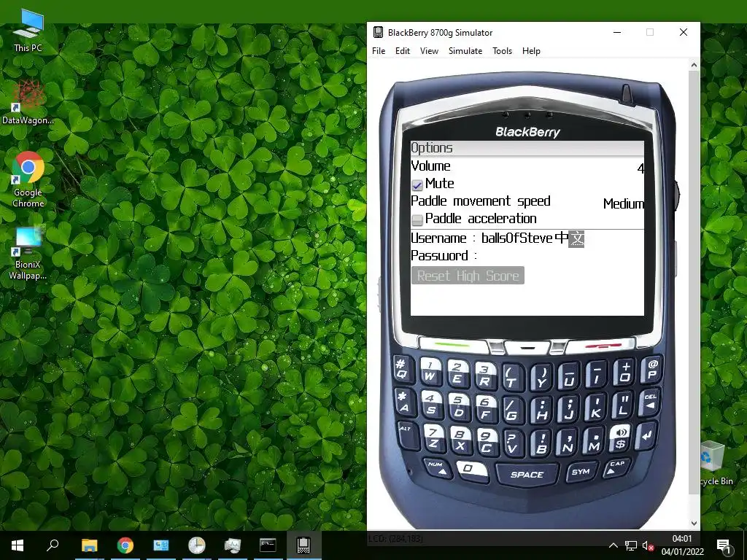Click the muted speaker tray icon
The height and width of the screenshot is (560, 747).
[x=648, y=545]
